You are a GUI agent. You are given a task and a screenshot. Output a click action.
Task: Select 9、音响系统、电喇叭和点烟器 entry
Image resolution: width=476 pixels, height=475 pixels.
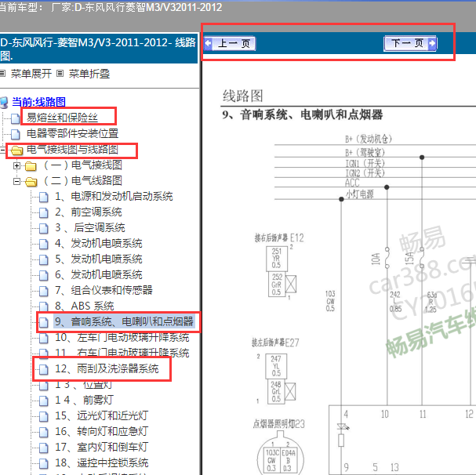[124, 321]
